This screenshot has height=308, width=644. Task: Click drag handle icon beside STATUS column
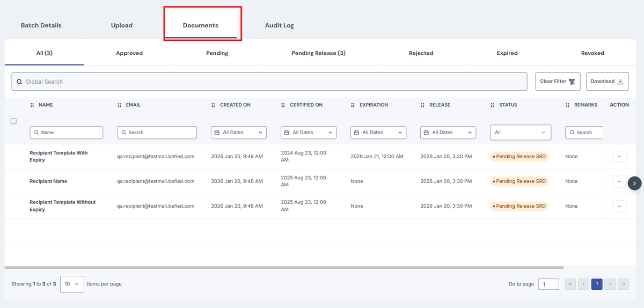[x=493, y=105]
